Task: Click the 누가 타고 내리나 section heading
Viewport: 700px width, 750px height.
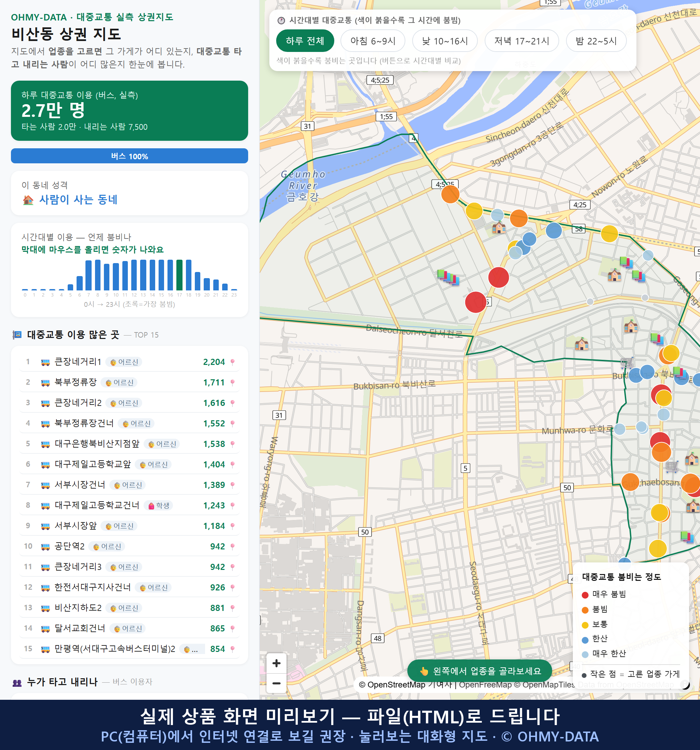Action: [x=62, y=682]
